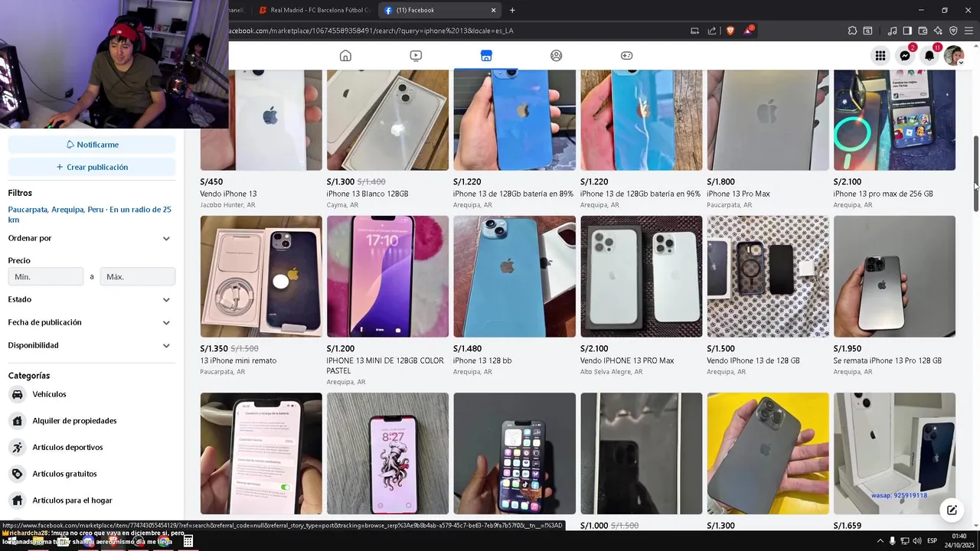Open the Marketplace storefront icon
The width and height of the screenshot is (980, 551).
[x=486, y=56]
